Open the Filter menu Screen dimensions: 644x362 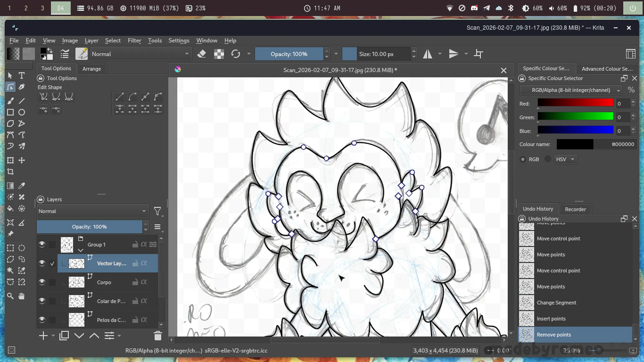pos(134,41)
